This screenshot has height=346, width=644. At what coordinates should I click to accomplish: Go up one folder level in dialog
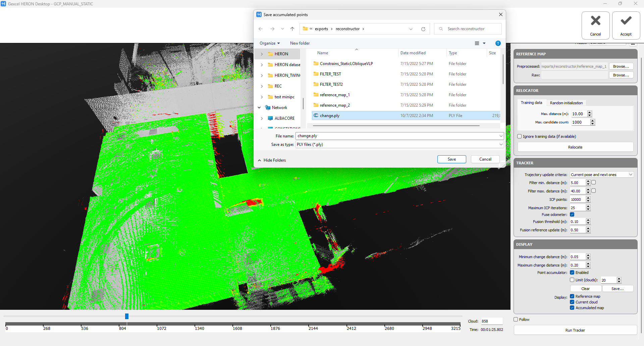(x=292, y=29)
